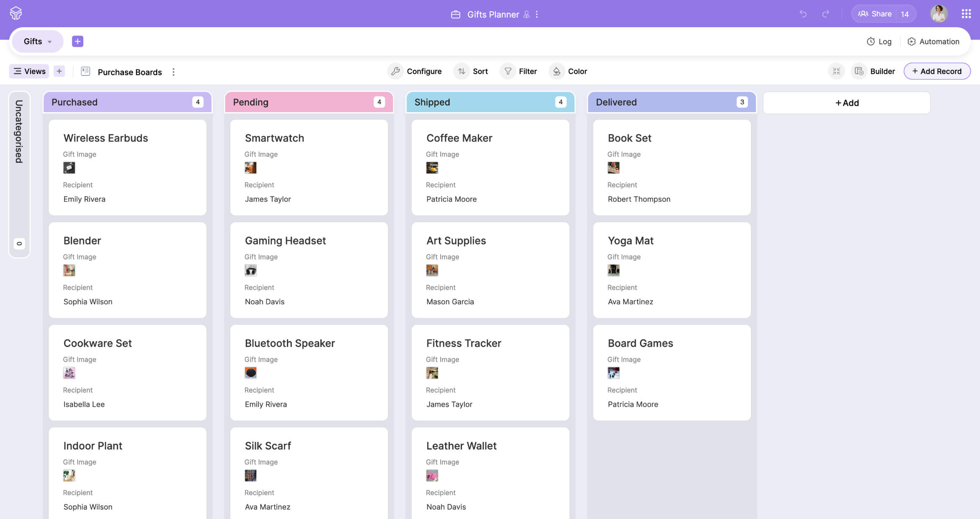Image resolution: width=980 pixels, height=519 pixels.
Task: Click the redo arrow icon
Action: click(x=825, y=14)
